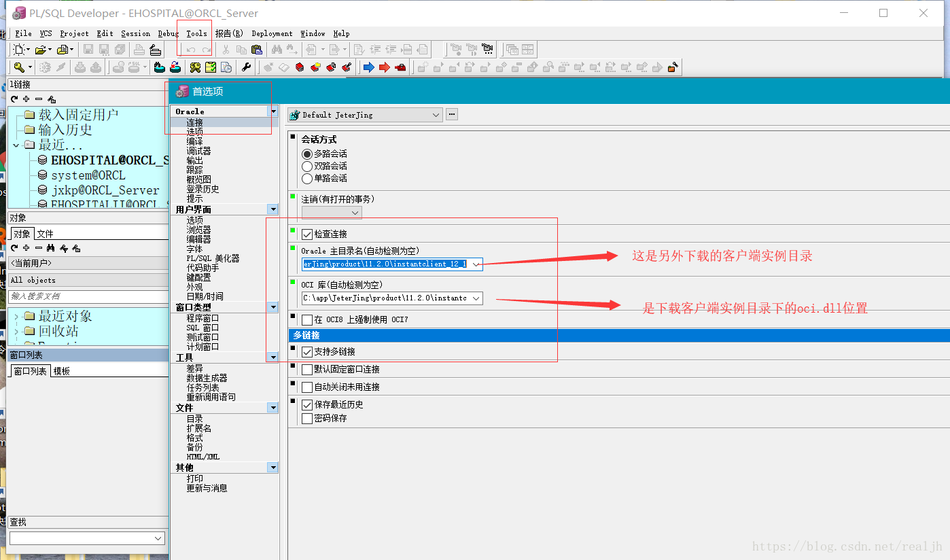950x560 pixels.
Task: Select 单路会话 radio button
Action: (x=307, y=179)
